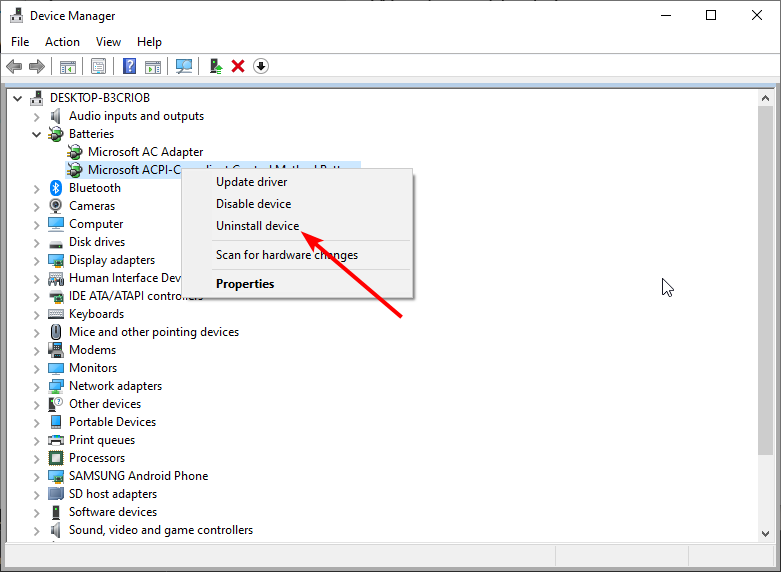Click the vertical scrollbar thumb

pos(766,280)
